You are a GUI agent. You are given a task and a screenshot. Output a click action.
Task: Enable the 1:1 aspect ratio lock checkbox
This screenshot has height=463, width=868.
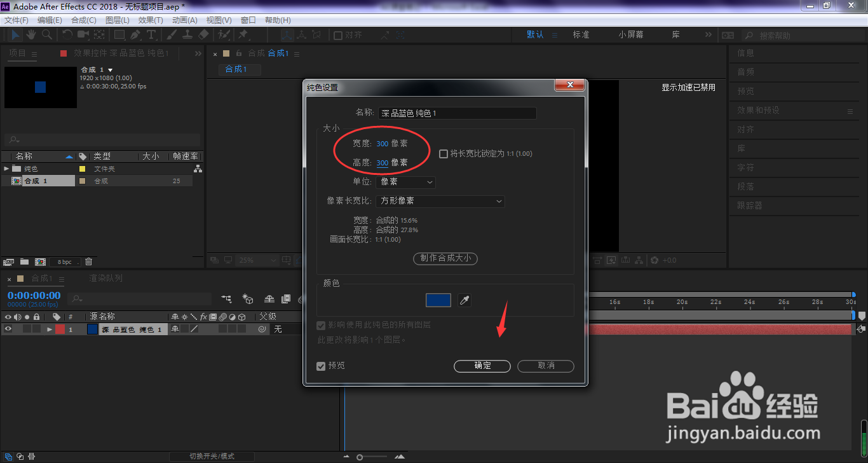tap(443, 153)
